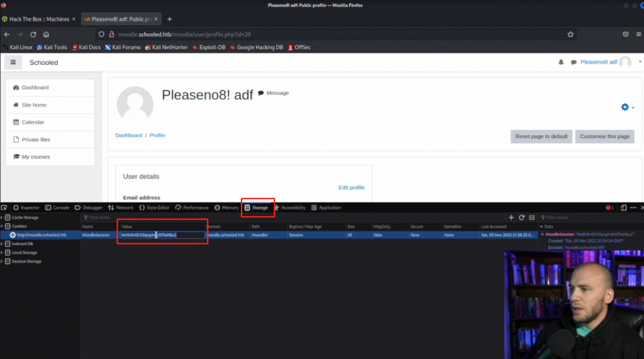Open the browser home page icon
644x359 pixels.
[46, 35]
